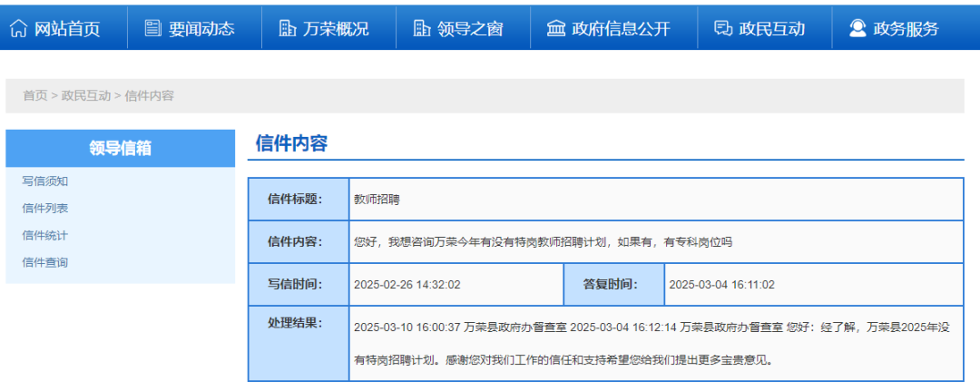Go to the 要闻动态 menu item
Viewport: 980px width, 391px height.
[201, 29]
